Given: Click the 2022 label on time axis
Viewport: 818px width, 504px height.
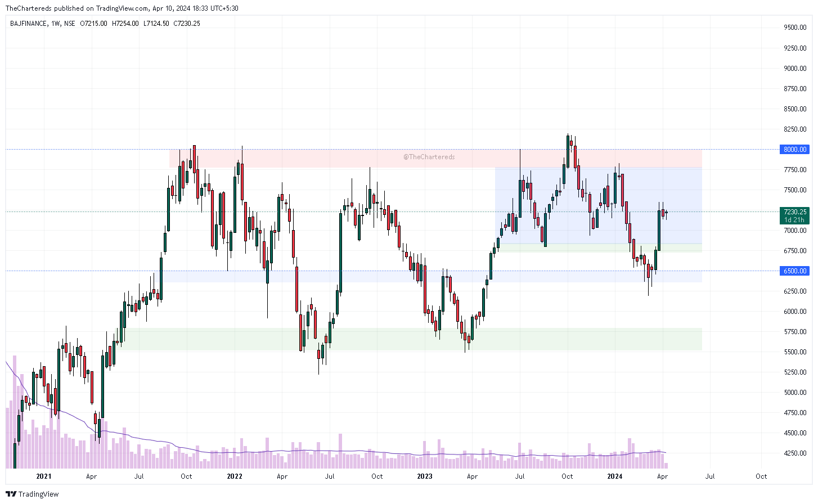Looking at the screenshot, I should click(235, 476).
